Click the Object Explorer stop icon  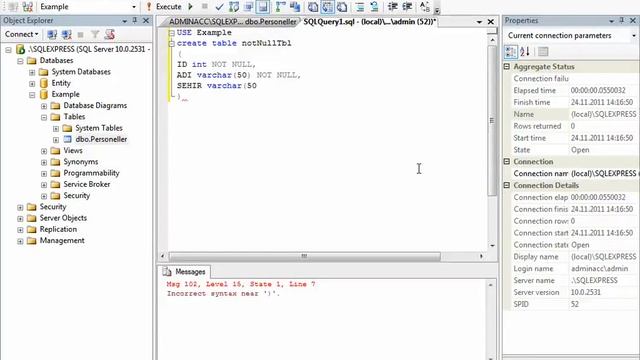[x=80, y=34]
